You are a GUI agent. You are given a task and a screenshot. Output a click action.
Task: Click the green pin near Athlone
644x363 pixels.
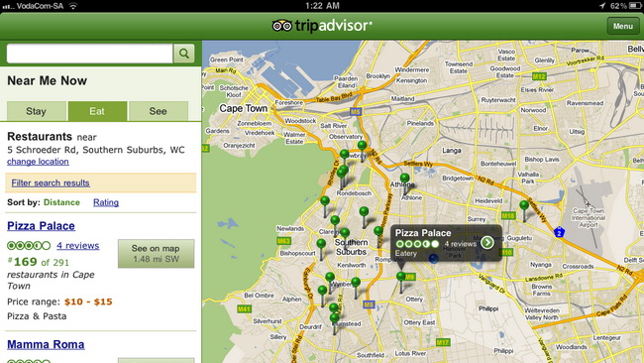pos(405,178)
